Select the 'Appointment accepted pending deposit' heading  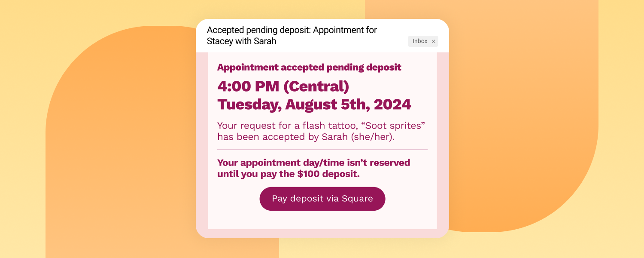click(x=309, y=68)
